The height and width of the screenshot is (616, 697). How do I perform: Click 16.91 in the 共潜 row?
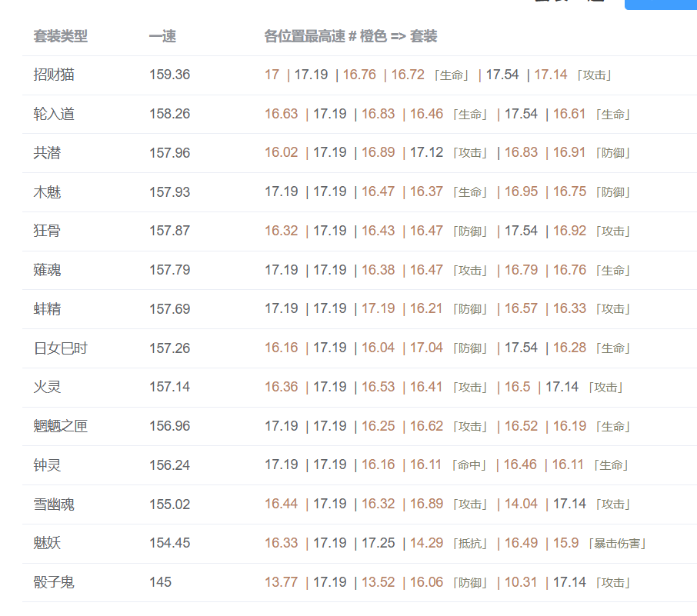pos(569,152)
